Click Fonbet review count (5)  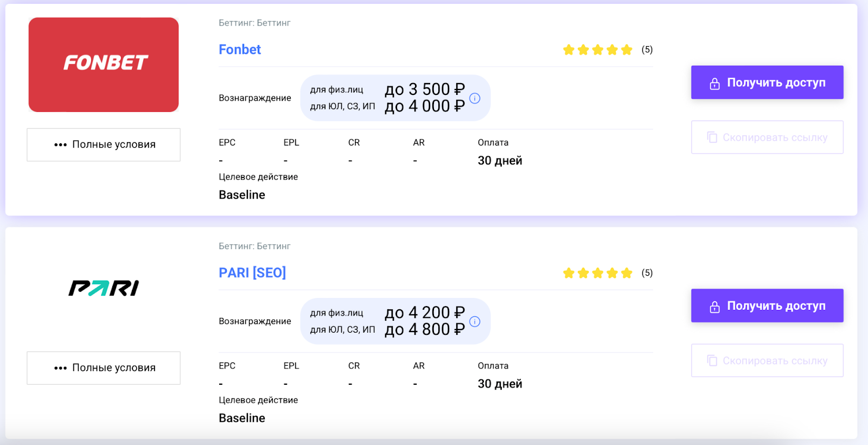(647, 49)
